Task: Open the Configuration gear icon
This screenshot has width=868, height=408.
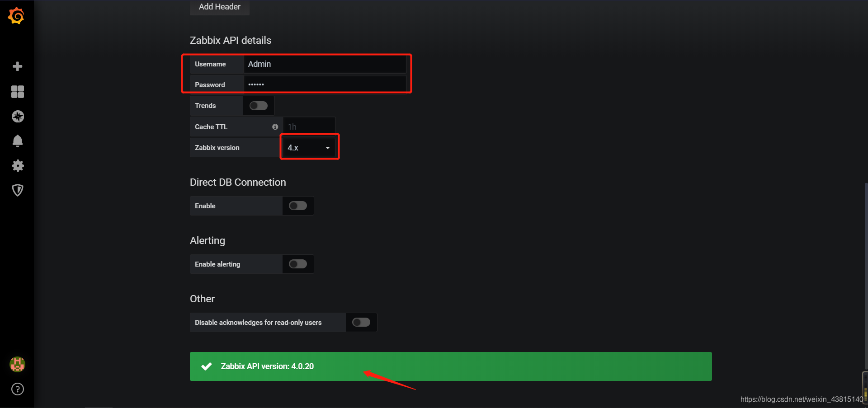Action: click(18, 165)
